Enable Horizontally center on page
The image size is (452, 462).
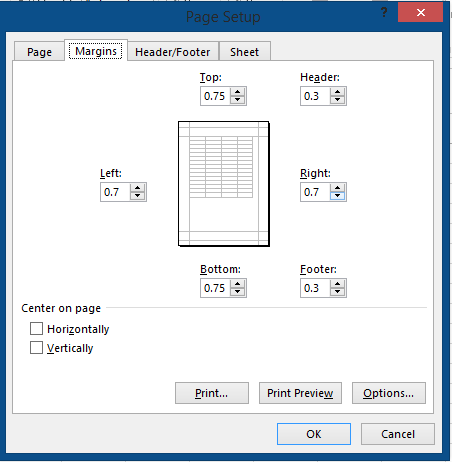point(36,328)
